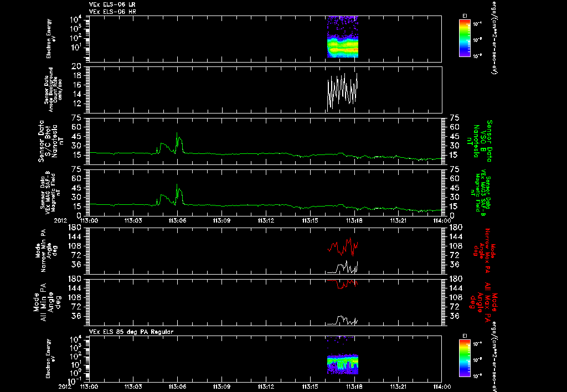Click the red 'All Max PA Angle' right label

484,302
